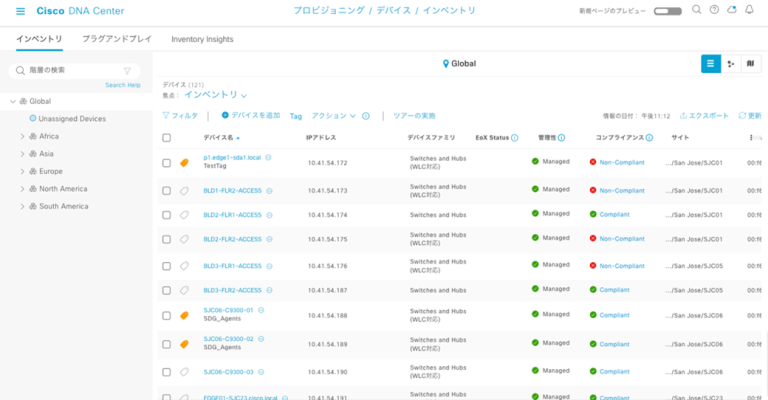Check the SJC06-C9300-01 row checkbox

(x=167, y=316)
